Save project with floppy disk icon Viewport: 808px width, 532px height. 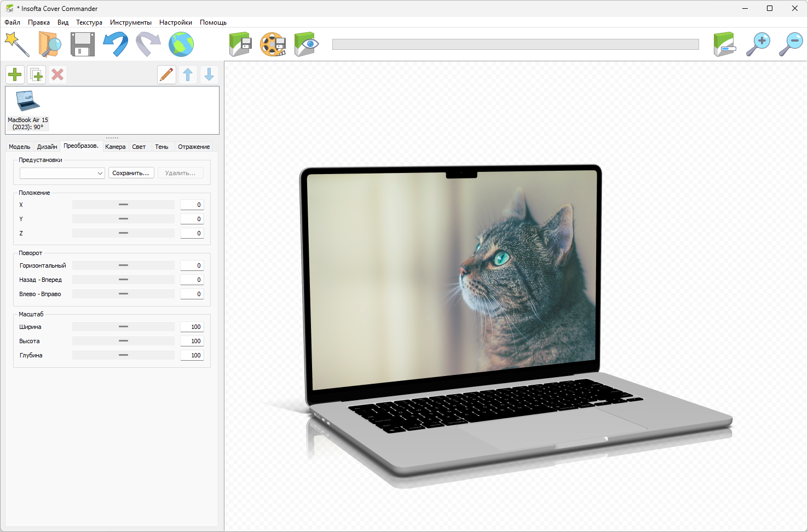coord(83,44)
